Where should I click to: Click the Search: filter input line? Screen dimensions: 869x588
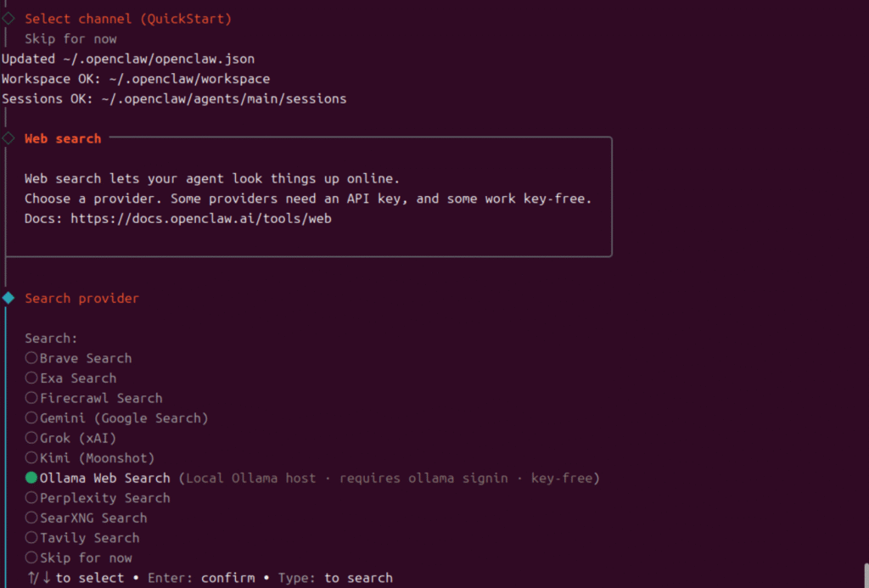(x=51, y=338)
